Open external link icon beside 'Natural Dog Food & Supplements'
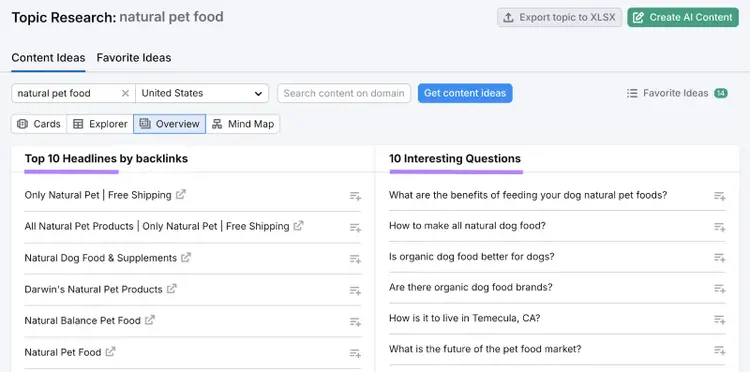The height and width of the screenshot is (372, 750). [186, 257]
